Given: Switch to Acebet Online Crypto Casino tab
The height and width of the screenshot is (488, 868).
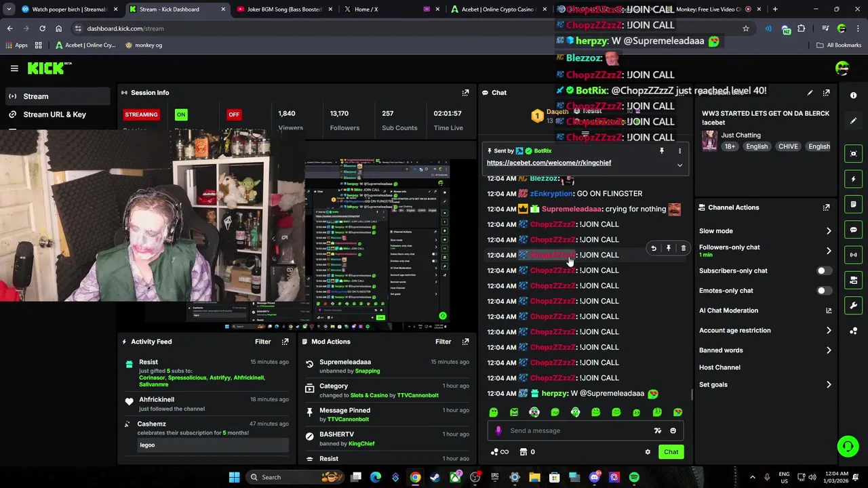Looking at the screenshot, I should (500, 9).
